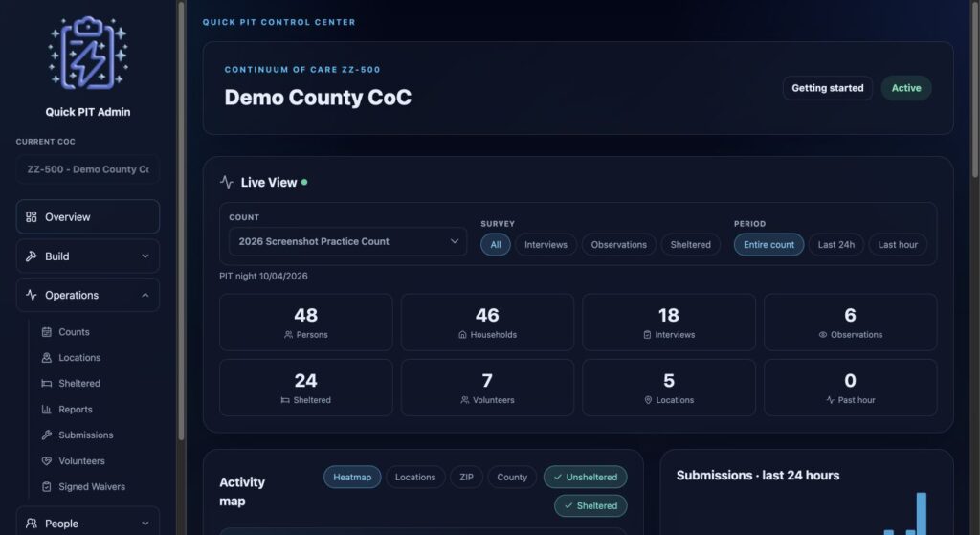The width and height of the screenshot is (980, 535).
Task: Expand the People section chevron
Action: click(x=145, y=524)
